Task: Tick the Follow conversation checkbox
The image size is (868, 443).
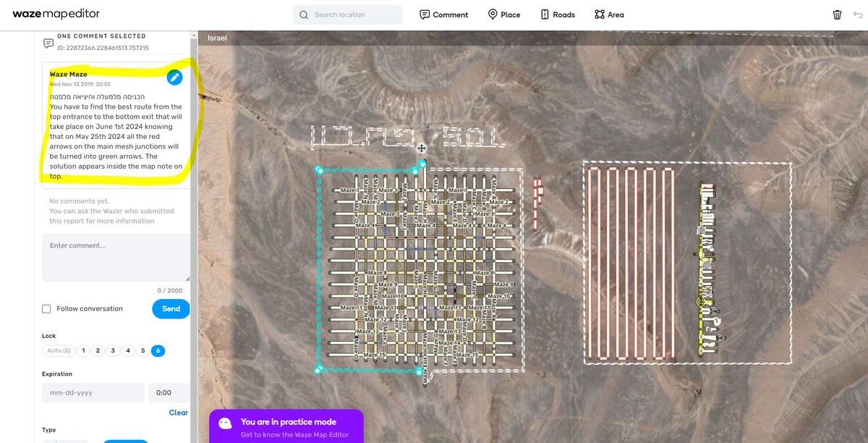Action: pyautogui.click(x=46, y=309)
